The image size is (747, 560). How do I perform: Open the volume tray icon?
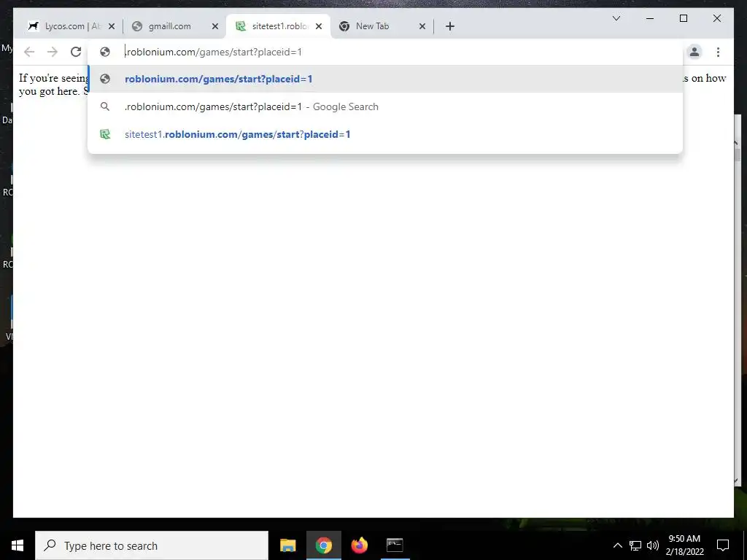[653, 545]
